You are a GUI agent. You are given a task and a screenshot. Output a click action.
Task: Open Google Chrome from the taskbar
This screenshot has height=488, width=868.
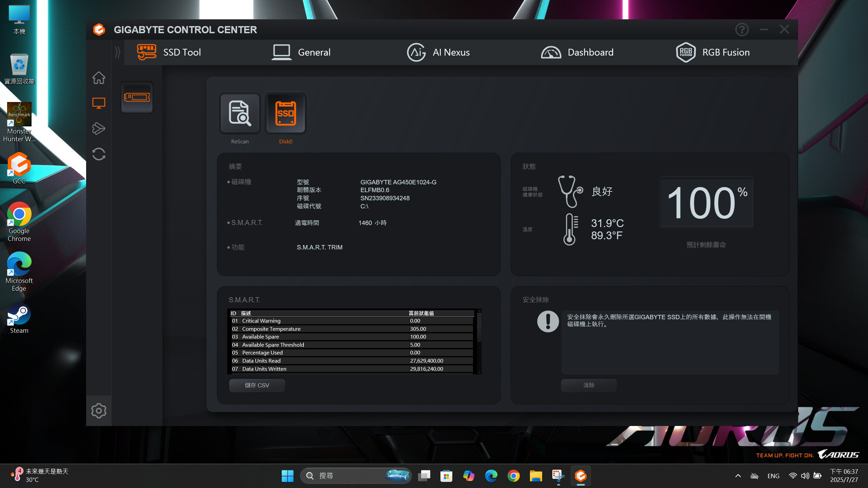[513, 476]
